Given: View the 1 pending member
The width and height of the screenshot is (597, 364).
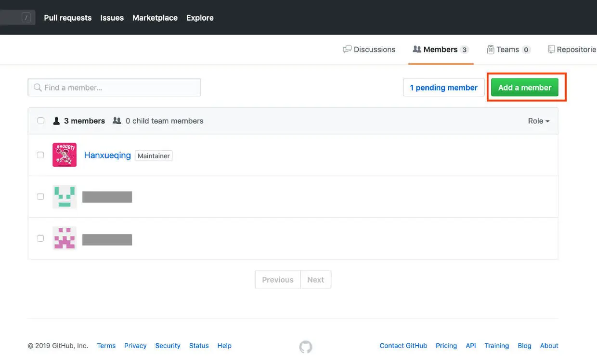Looking at the screenshot, I should pyautogui.click(x=444, y=88).
